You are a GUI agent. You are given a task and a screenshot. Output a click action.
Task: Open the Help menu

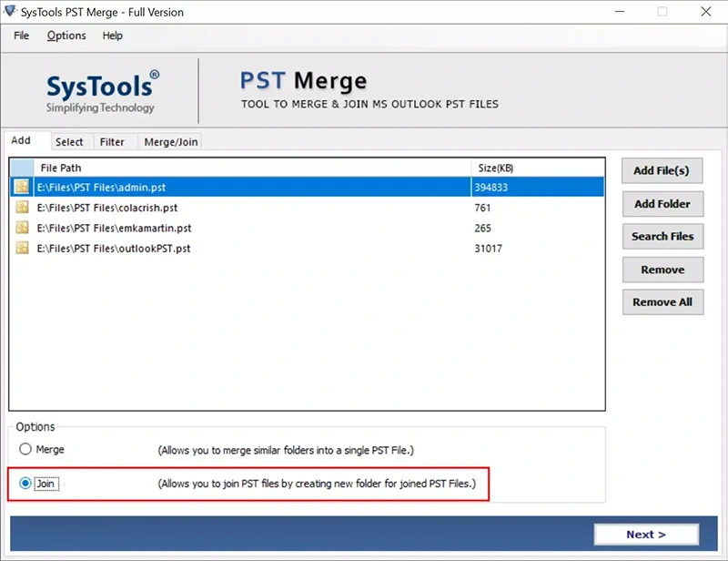(x=112, y=36)
